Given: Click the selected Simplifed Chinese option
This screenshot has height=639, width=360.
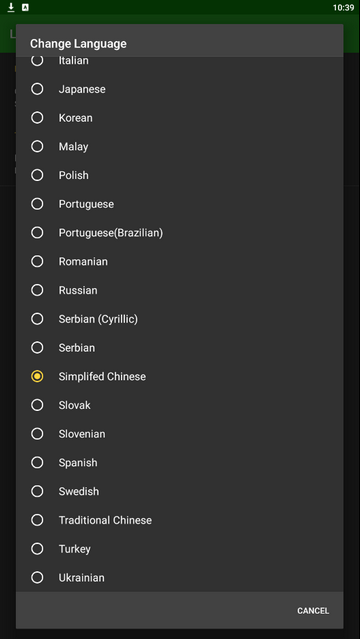Looking at the screenshot, I should tap(179, 376).
